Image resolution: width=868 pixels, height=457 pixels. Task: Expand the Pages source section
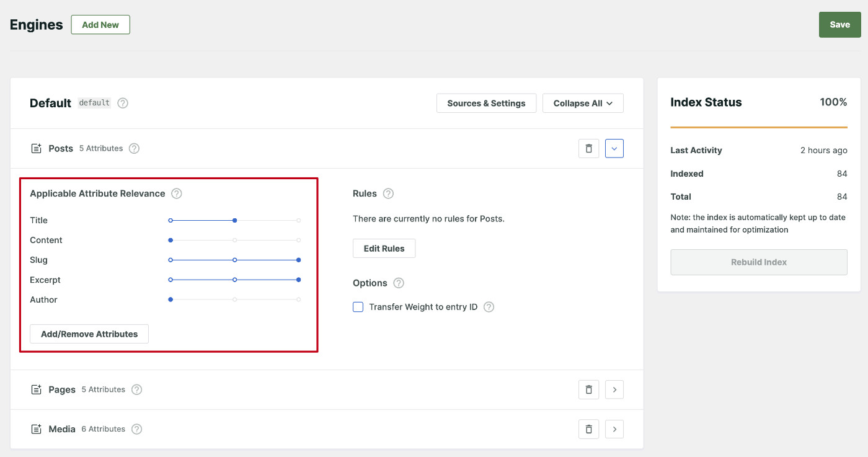click(x=614, y=389)
